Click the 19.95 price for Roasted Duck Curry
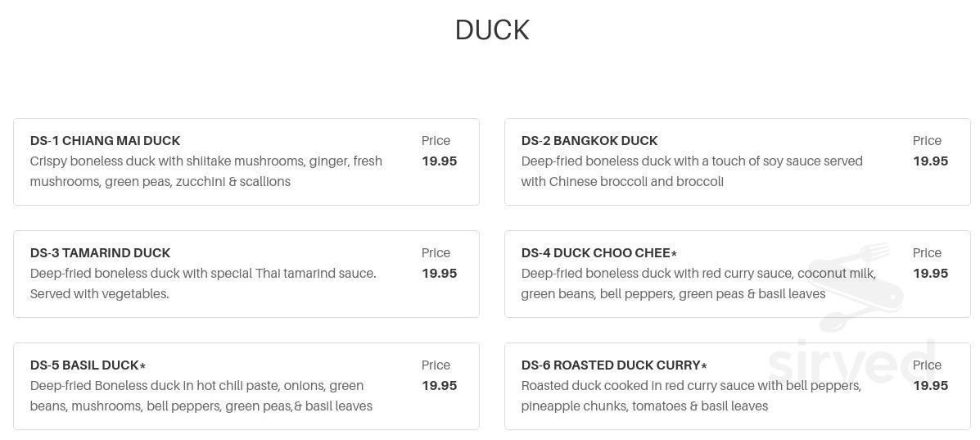The height and width of the screenshot is (440, 980). [x=931, y=386]
